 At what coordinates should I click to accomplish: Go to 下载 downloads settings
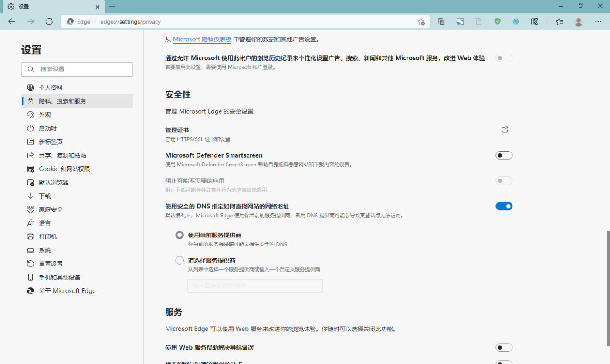pyautogui.click(x=77, y=196)
